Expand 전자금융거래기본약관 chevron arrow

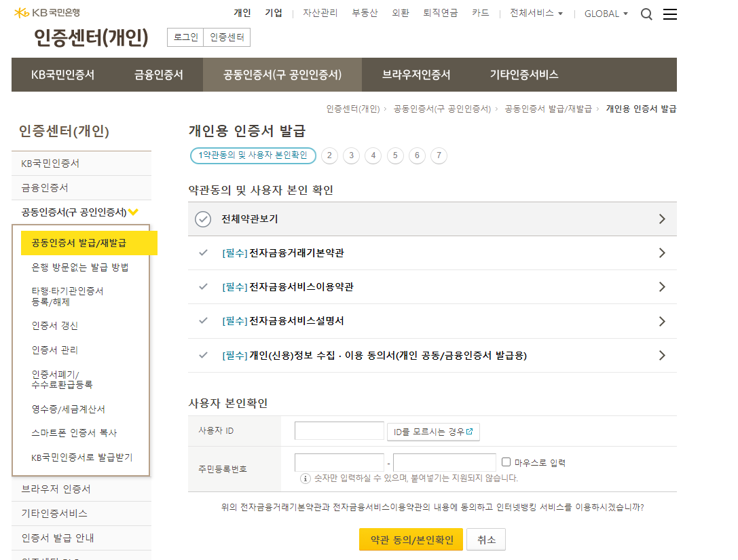(662, 253)
